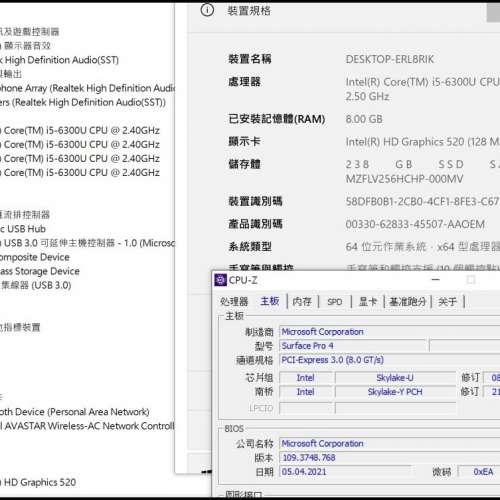This screenshot has width=500, height=500.
Task: Click the device ID starting 58DFB0B1-2CB0
Action: (422, 202)
